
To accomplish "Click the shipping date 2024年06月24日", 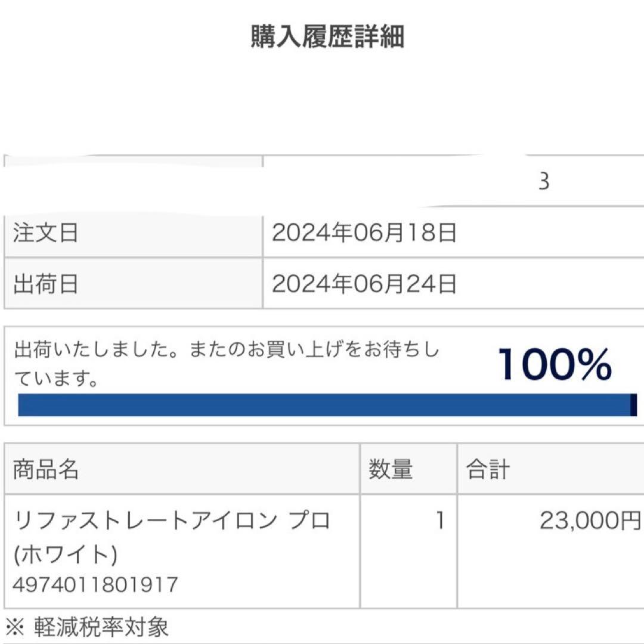I will pos(364,283).
